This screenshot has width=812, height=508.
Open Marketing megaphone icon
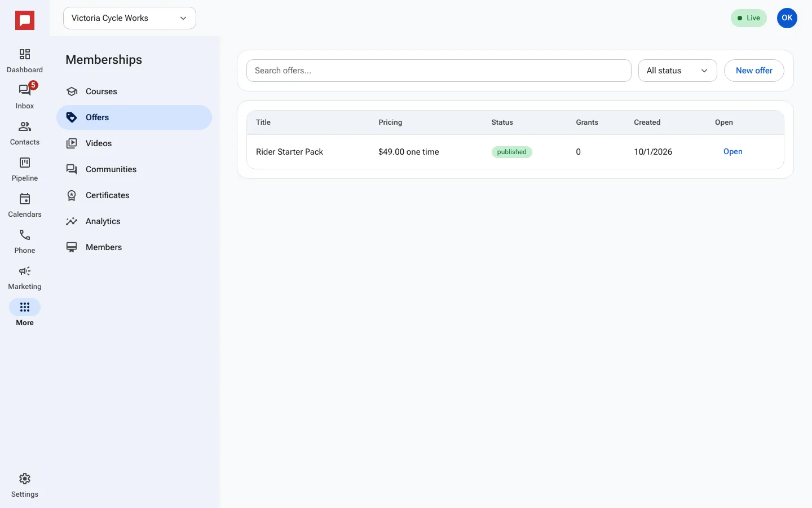[25, 271]
